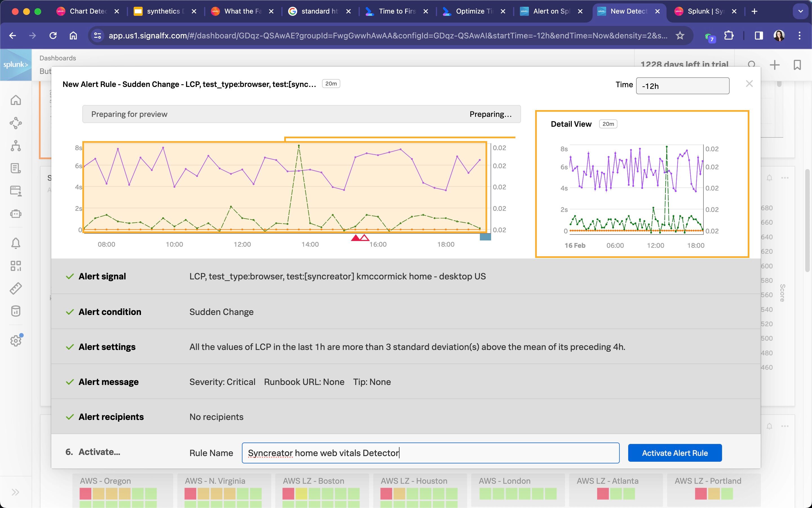
Task: Switch to the Alert on Spl... tab
Action: 551,11
